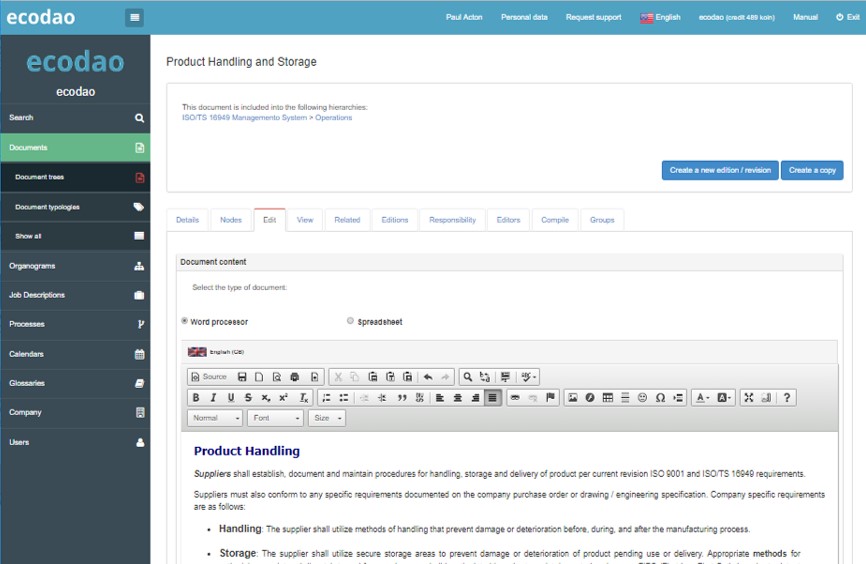The image size is (866, 564).
Task: Create a Div container
Action: [420, 398]
